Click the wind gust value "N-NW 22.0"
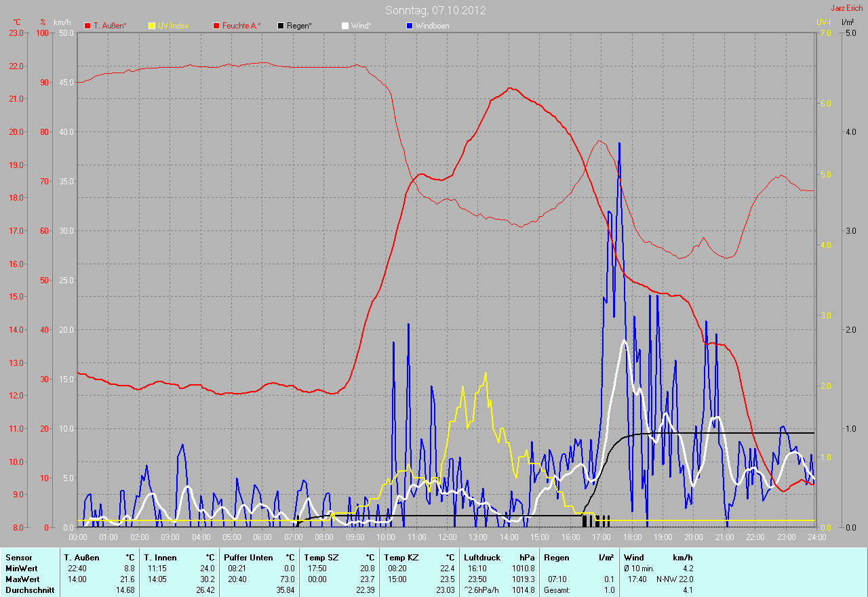Screen dimensions: 868x597 (674, 579)
